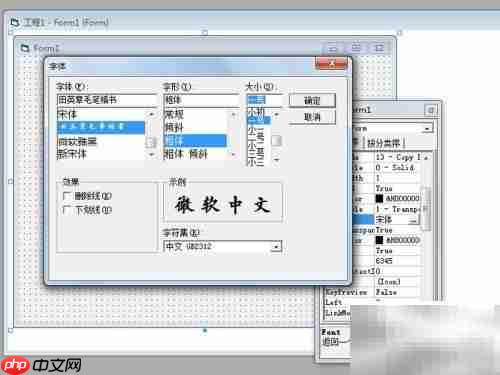Click the 取消 button in the font dialog

coord(312,117)
